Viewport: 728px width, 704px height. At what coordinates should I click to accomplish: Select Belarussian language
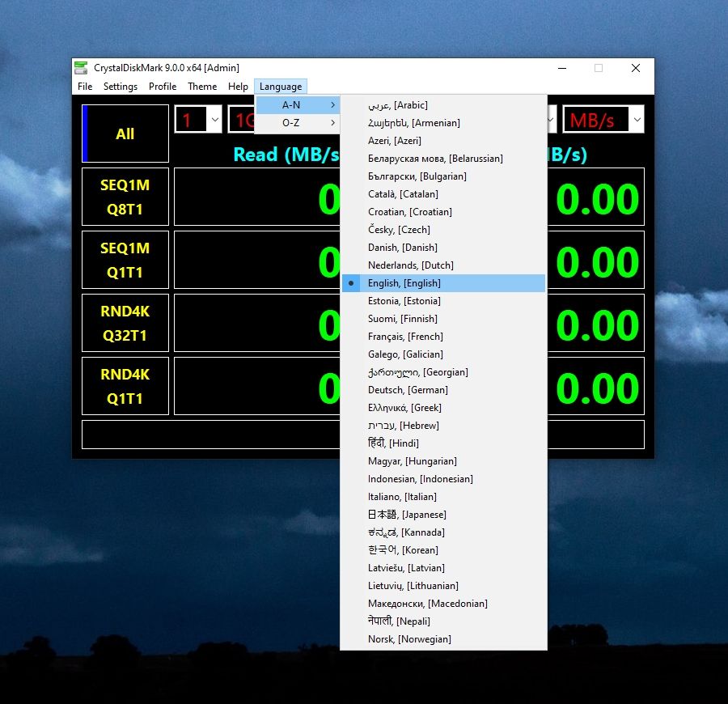click(x=443, y=159)
